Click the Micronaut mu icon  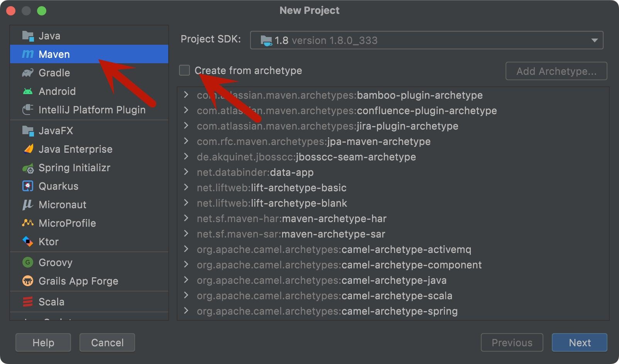point(28,205)
